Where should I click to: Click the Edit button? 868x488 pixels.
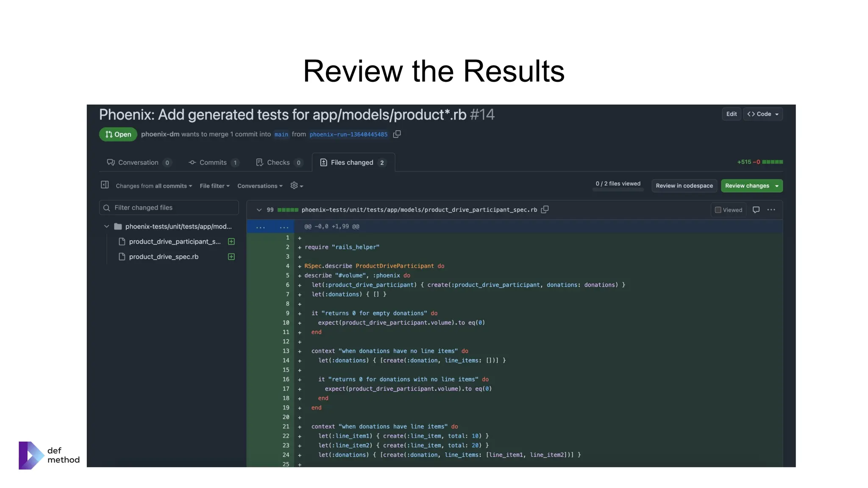tap(732, 114)
